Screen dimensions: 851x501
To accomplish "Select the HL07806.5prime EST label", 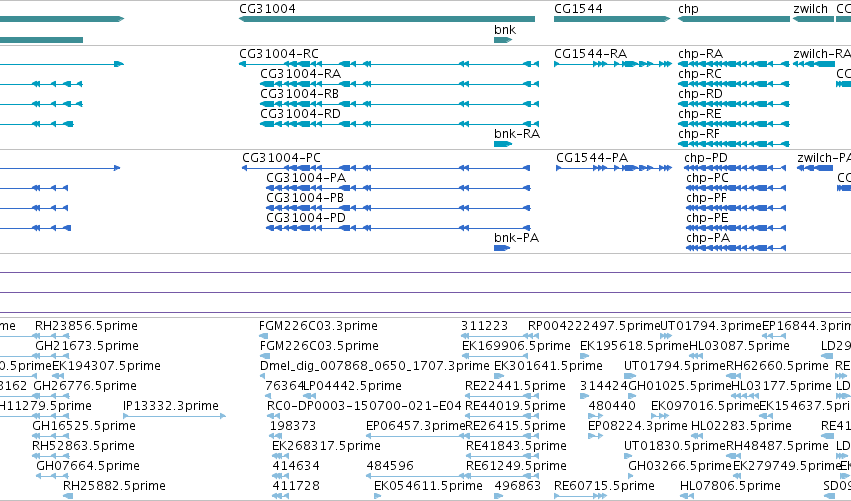I will (731, 487).
